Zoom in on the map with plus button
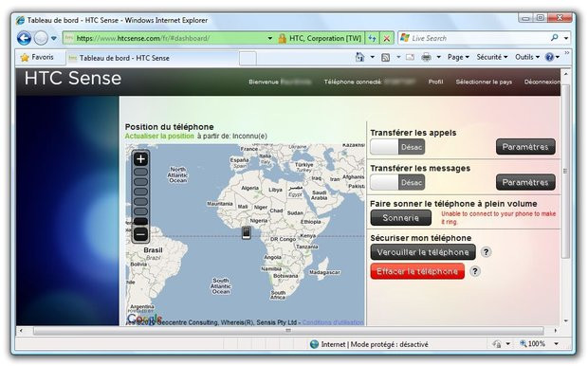This screenshot has height=366, width=588. coord(140,159)
